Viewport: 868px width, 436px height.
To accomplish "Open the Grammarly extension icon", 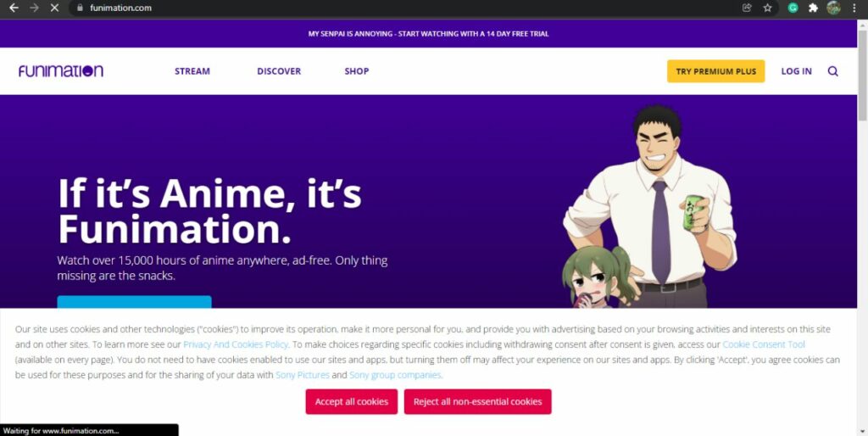I will pos(793,8).
